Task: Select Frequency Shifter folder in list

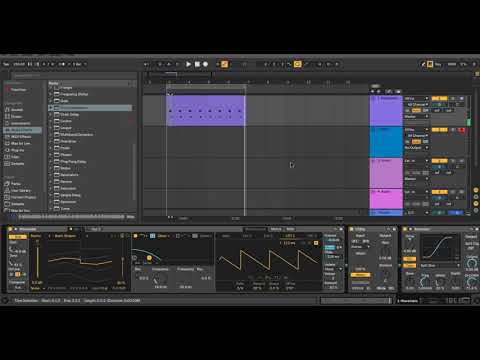Action: coord(74,94)
